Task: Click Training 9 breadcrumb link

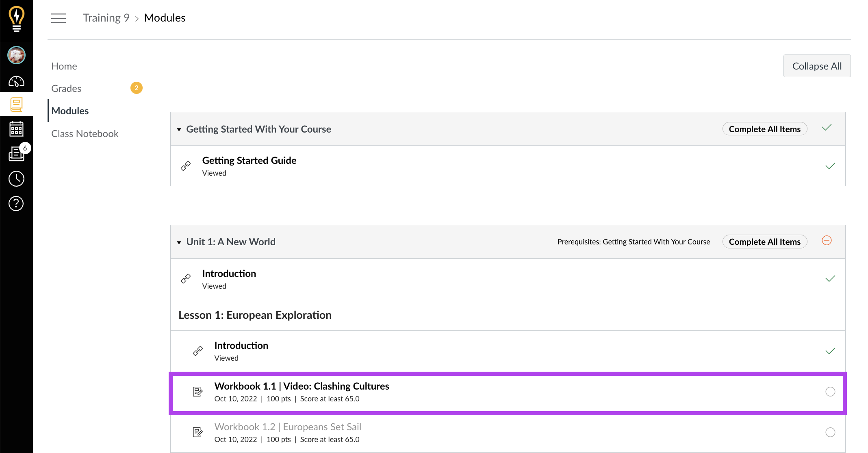Action: click(x=106, y=18)
